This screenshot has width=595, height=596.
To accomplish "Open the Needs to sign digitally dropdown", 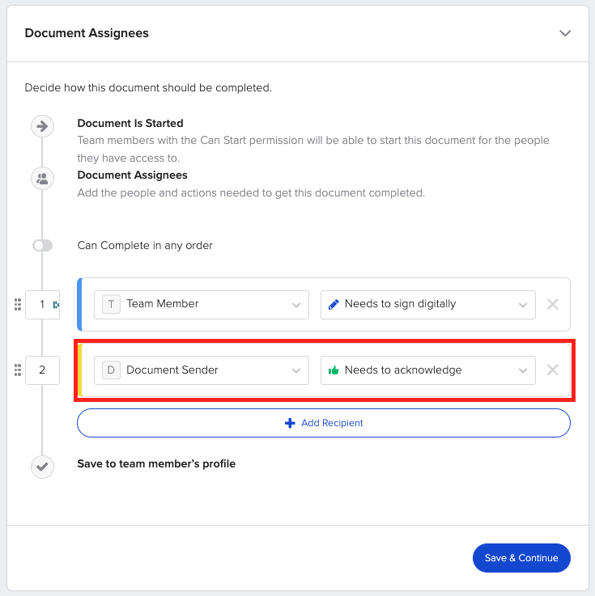I will [x=428, y=304].
